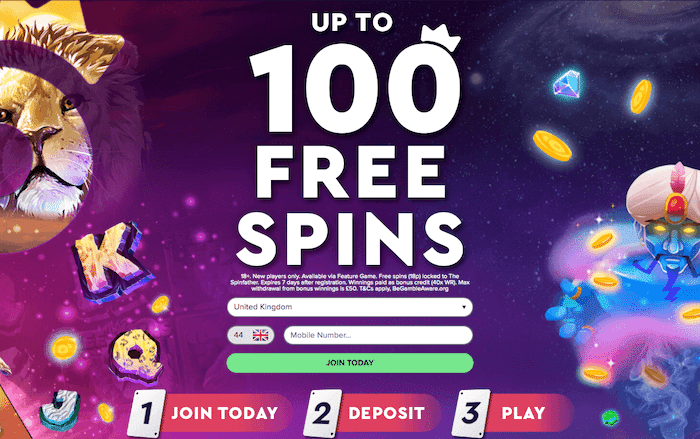Click the Q letter symbol
Viewport: 700px width, 439px height.
click(136, 356)
